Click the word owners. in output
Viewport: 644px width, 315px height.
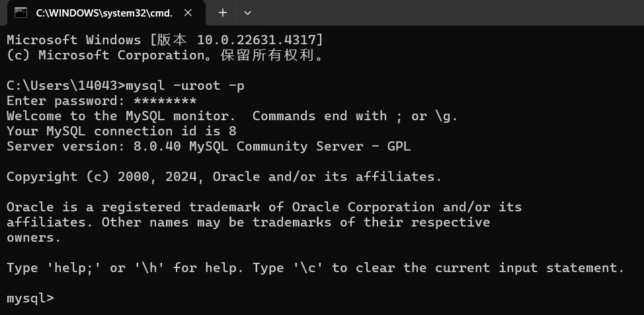[34, 238]
